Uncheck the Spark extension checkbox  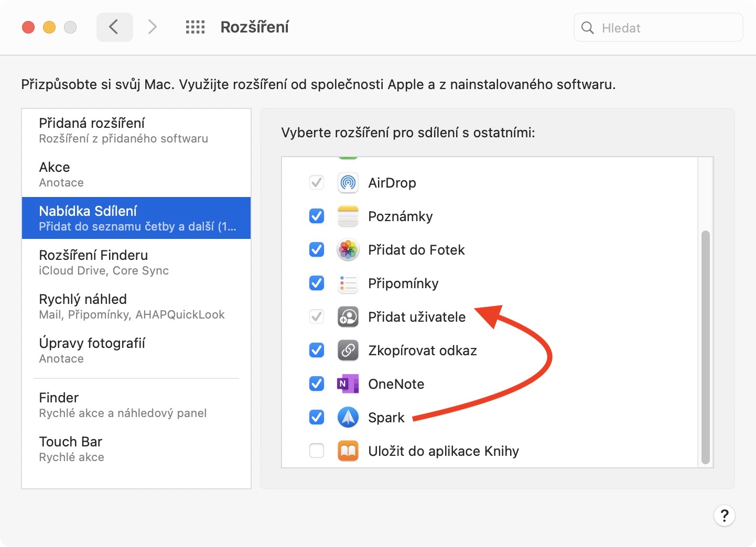317,418
